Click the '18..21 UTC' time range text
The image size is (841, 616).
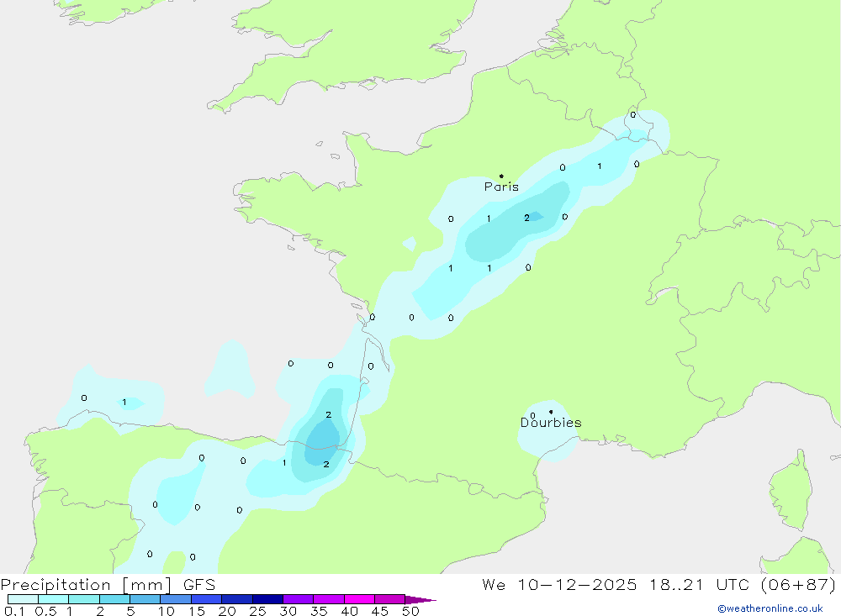point(699,584)
